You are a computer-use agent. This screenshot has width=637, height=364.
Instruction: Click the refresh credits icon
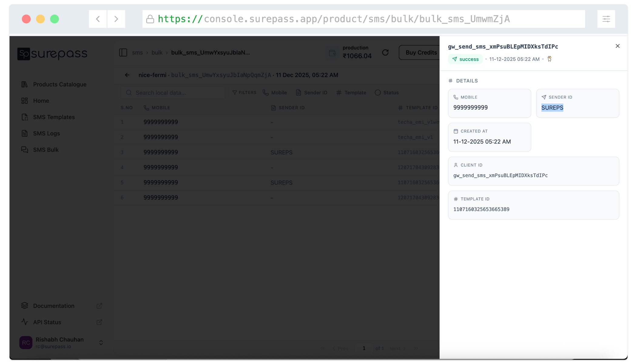385,52
